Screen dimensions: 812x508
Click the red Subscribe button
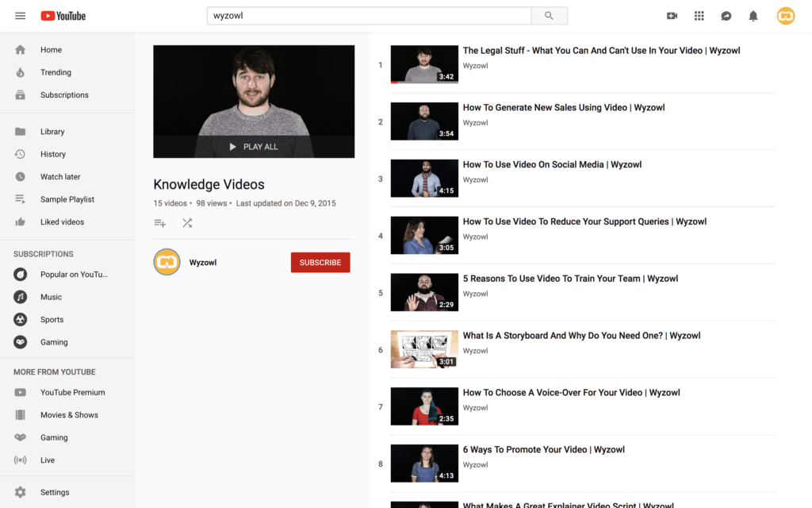click(320, 262)
